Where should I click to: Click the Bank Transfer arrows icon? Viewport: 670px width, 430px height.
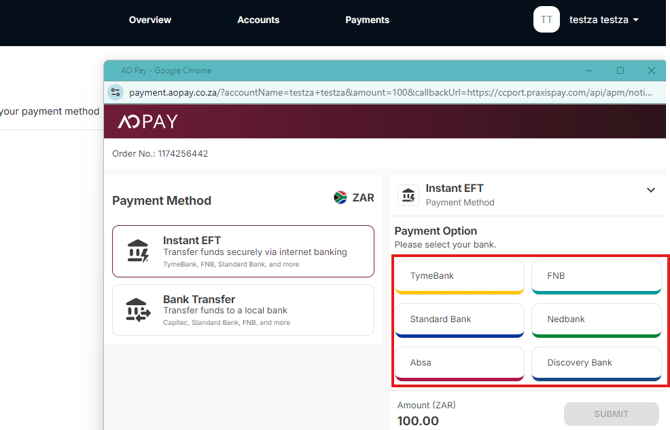coord(138,309)
